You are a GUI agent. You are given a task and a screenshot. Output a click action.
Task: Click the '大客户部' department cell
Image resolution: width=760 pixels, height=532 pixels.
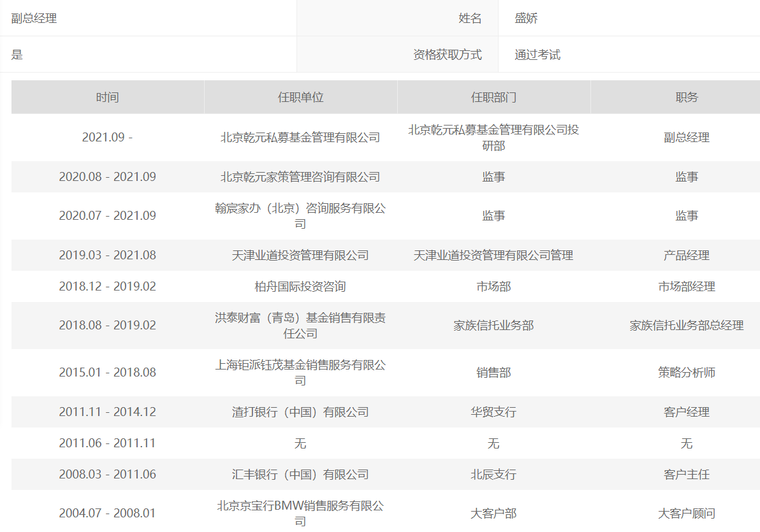click(493, 514)
